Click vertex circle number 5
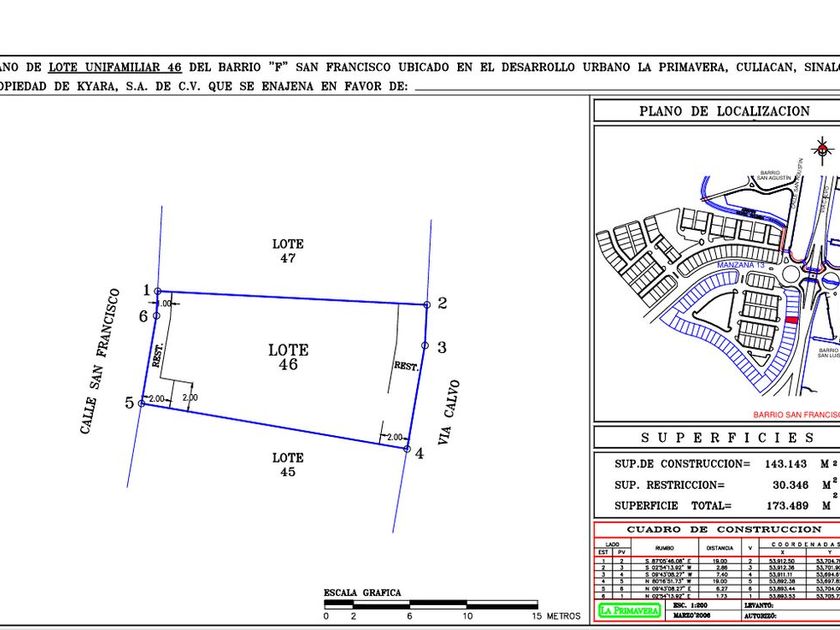840x630 pixels. coord(141,403)
